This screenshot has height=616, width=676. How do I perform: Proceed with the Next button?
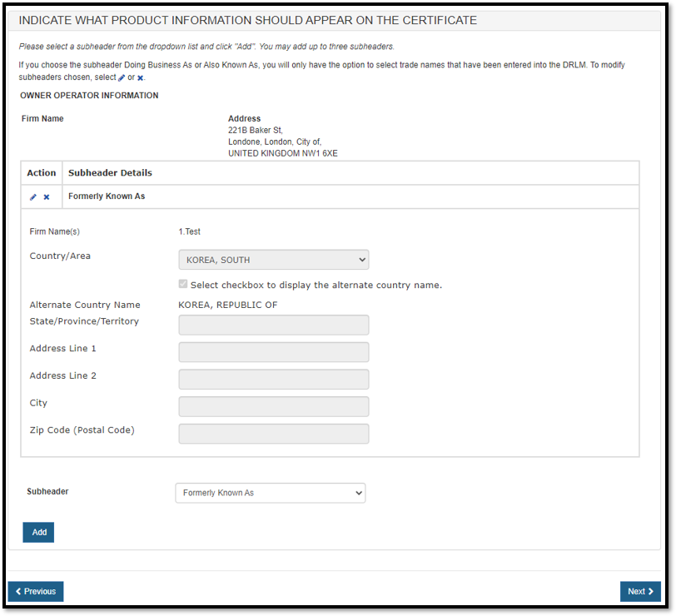coord(640,591)
